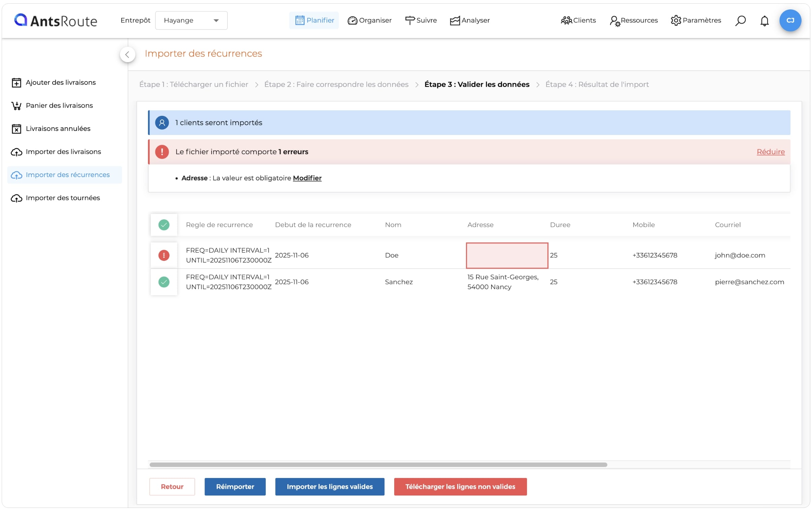Click the Regle de recurrence column header
Screen dimensions: 812x510
tap(219, 225)
